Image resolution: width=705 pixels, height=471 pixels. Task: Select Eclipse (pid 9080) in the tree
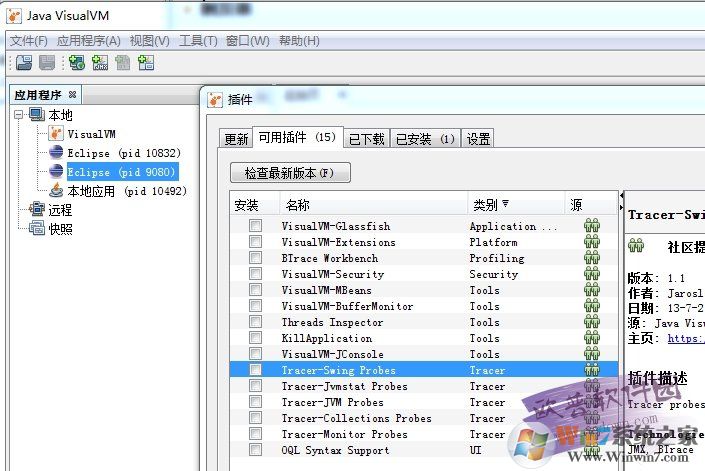point(121,172)
